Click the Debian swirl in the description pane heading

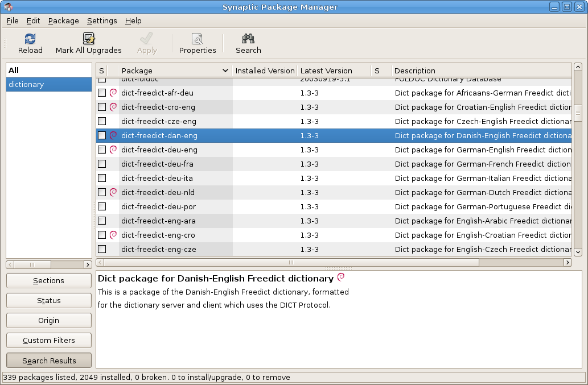[340, 277]
